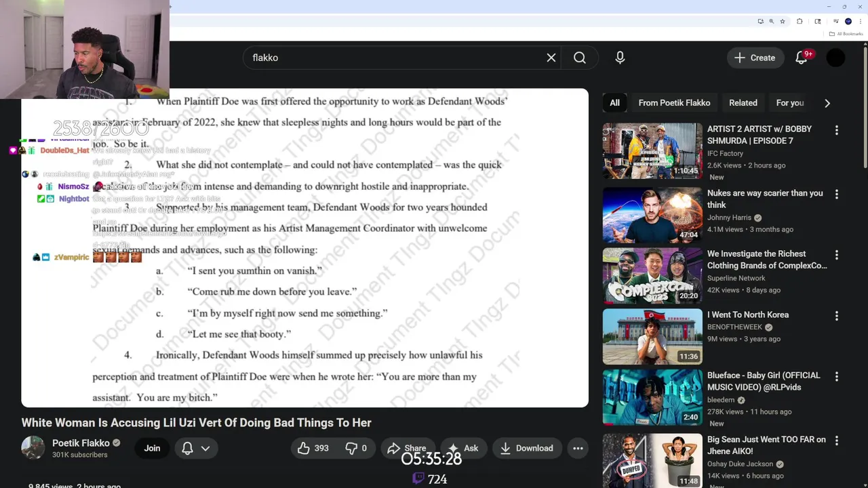Clear the search text with the X icon
The width and height of the screenshot is (868, 488).
[x=551, y=58]
